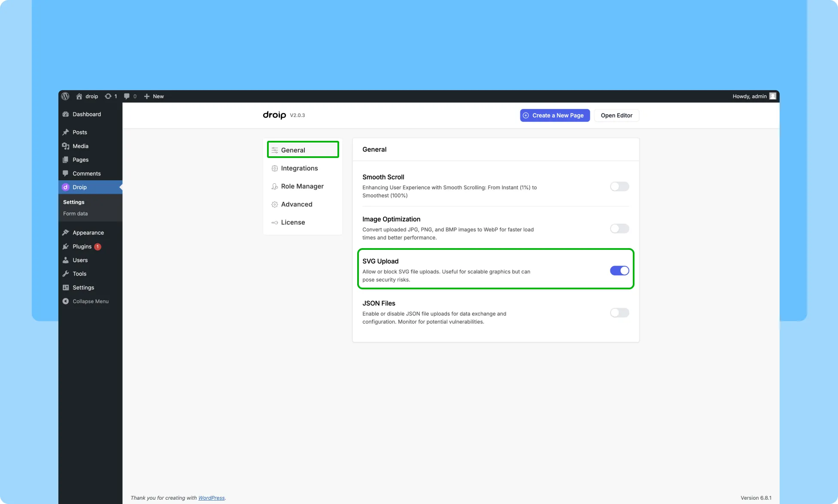
Task: Open the droip site home icon
Action: pos(79,96)
